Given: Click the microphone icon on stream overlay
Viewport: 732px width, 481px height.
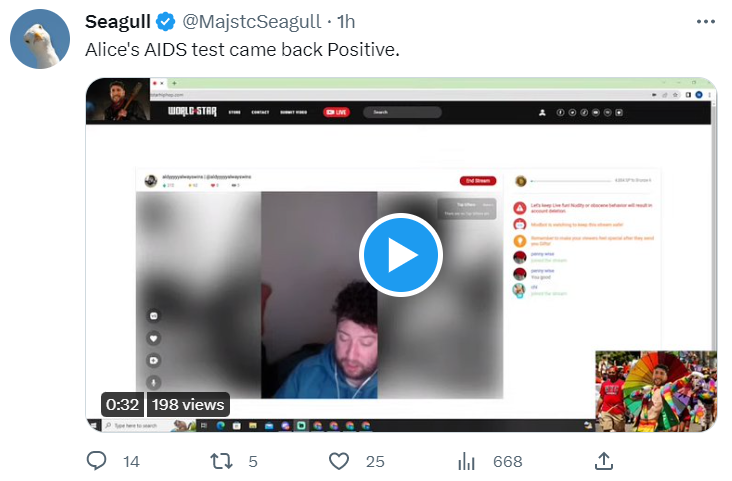Looking at the screenshot, I should [154, 382].
